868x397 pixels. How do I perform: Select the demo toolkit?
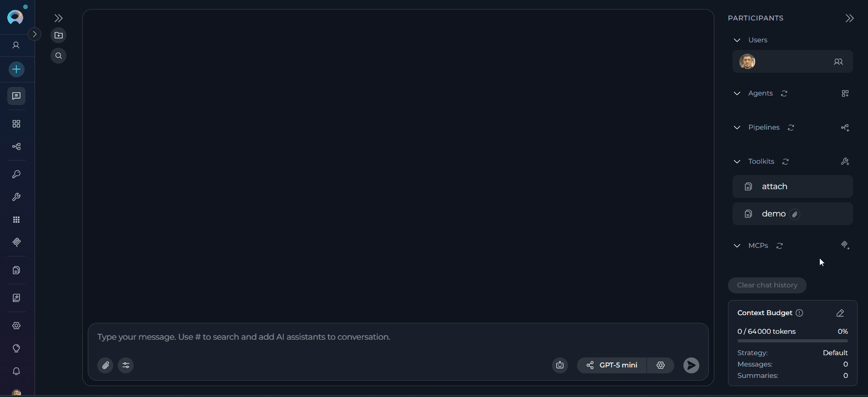click(x=793, y=214)
